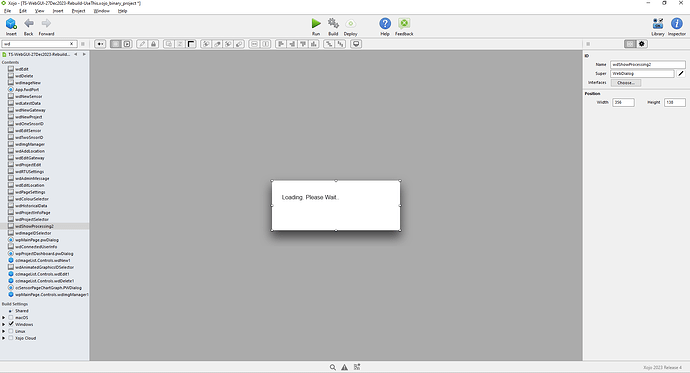Screen dimensions: 690x373
Task: Select the Loading Please Wait label
Action: (x=311, y=197)
